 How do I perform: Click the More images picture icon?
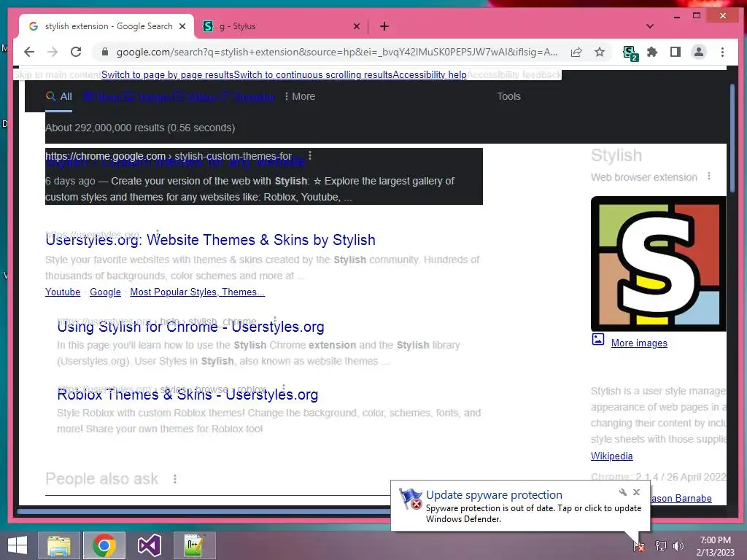[598, 339]
